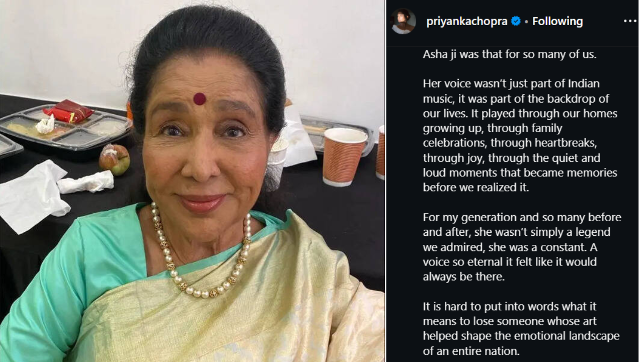Click the blue verified badge icon

[x=516, y=21]
